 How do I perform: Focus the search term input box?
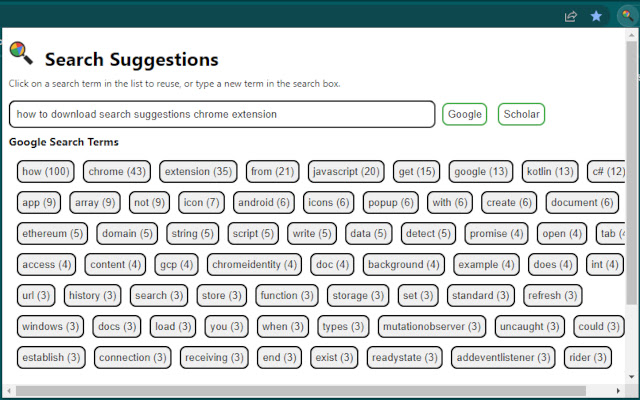[x=222, y=114]
